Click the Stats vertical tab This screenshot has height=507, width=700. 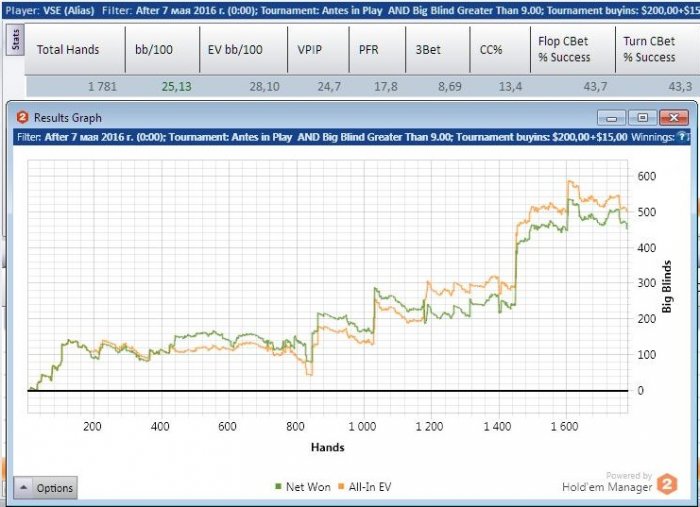15,40
